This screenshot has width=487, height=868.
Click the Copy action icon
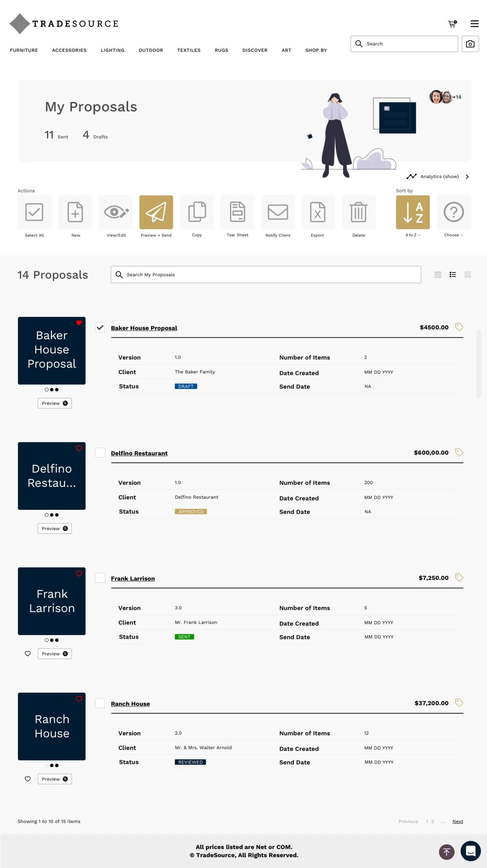(x=197, y=212)
